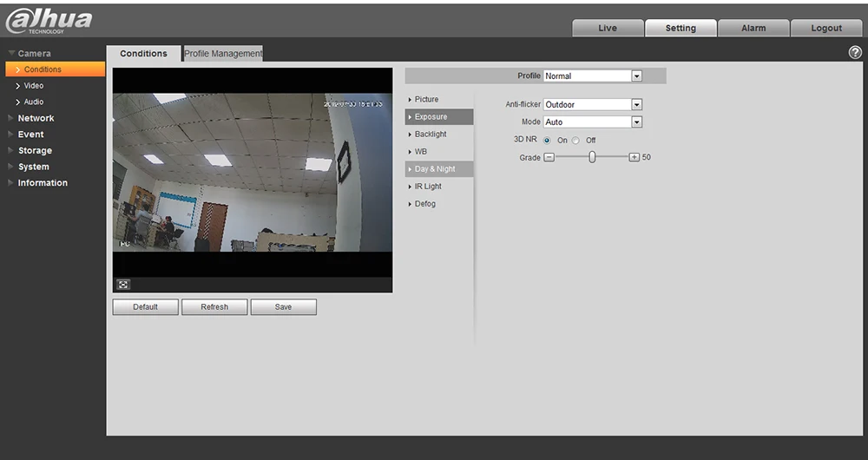
Task: Switch to the Live tab
Action: click(608, 28)
